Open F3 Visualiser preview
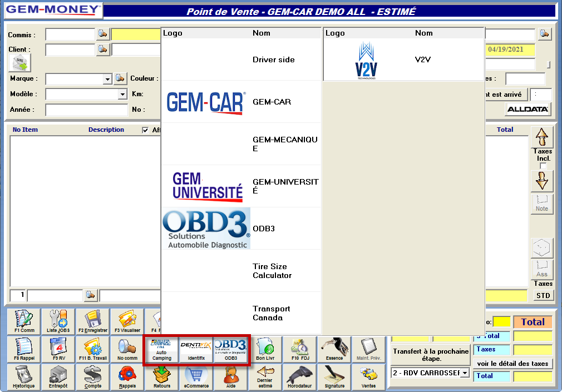 [127, 321]
